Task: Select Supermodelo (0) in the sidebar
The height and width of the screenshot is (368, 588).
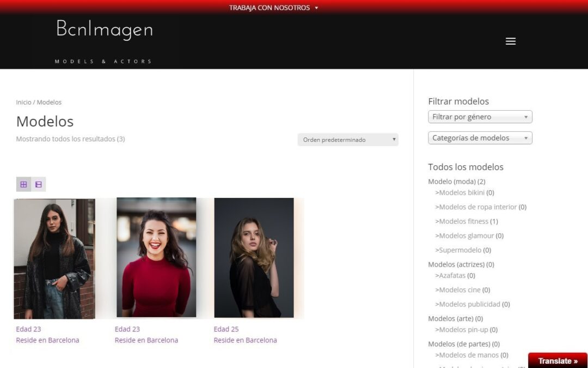Action: coord(463,250)
